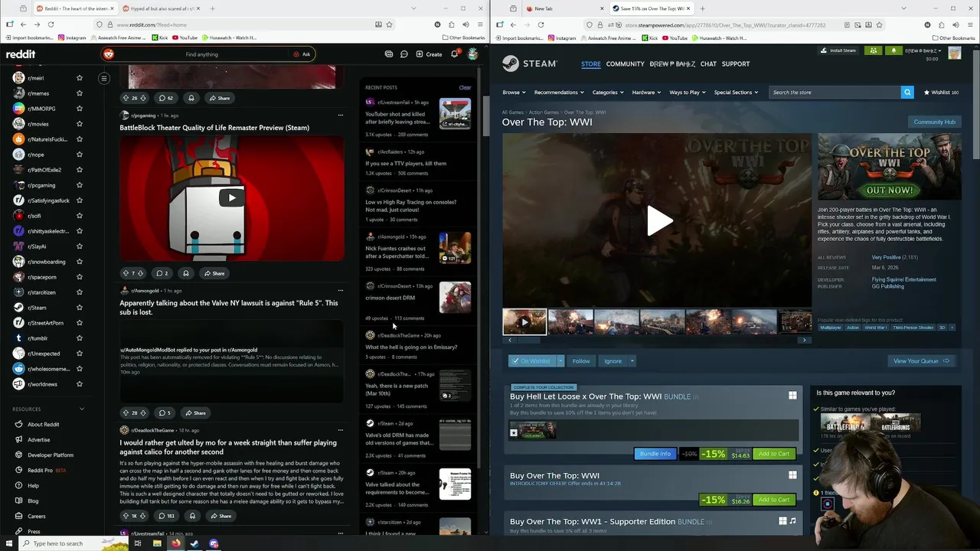Click the reddit logo
The image size is (980, 551).
point(21,54)
